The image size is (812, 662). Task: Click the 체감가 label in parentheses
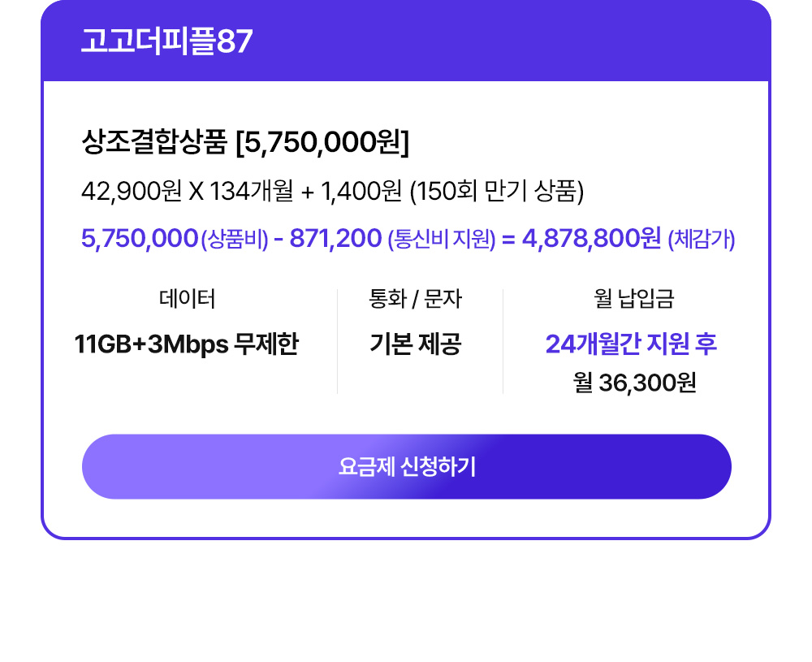(x=702, y=240)
